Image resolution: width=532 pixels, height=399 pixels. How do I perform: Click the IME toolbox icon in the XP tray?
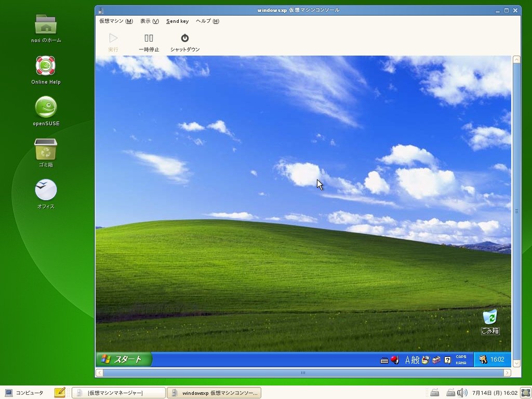[x=436, y=360]
